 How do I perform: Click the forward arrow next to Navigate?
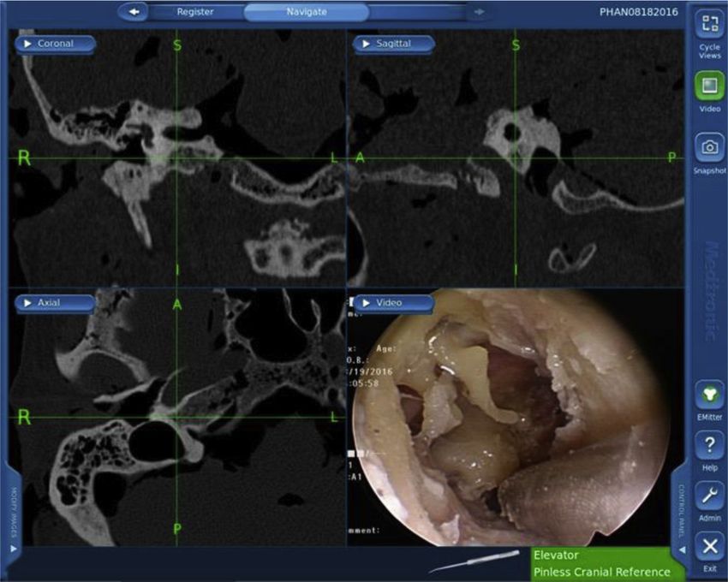click(x=479, y=12)
